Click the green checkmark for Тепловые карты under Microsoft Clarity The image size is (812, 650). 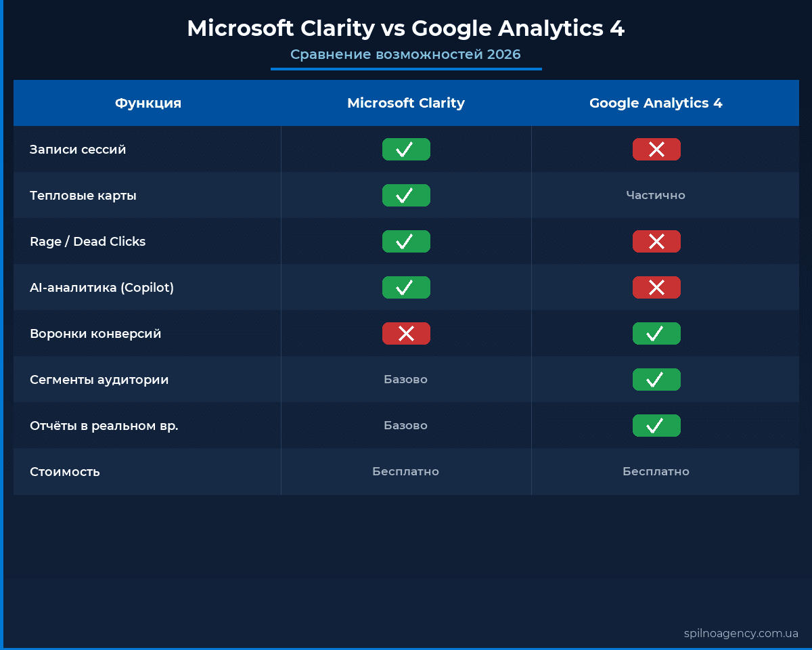406,196
